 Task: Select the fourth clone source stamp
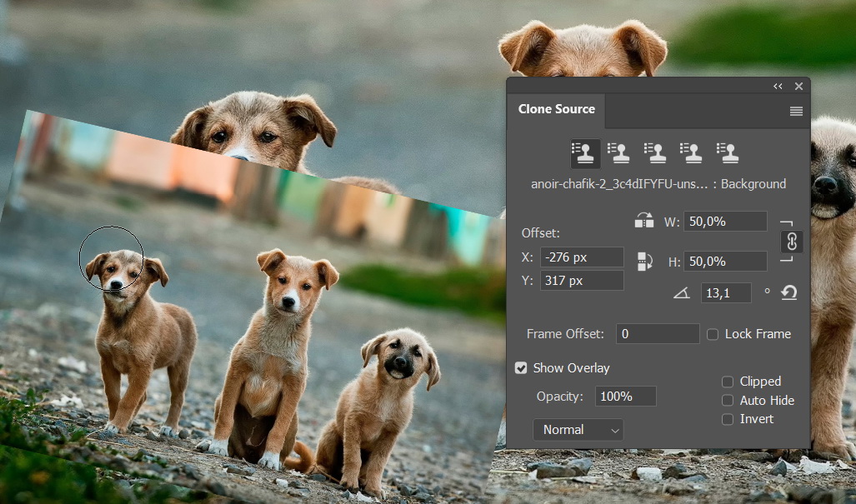[x=692, y=152]
